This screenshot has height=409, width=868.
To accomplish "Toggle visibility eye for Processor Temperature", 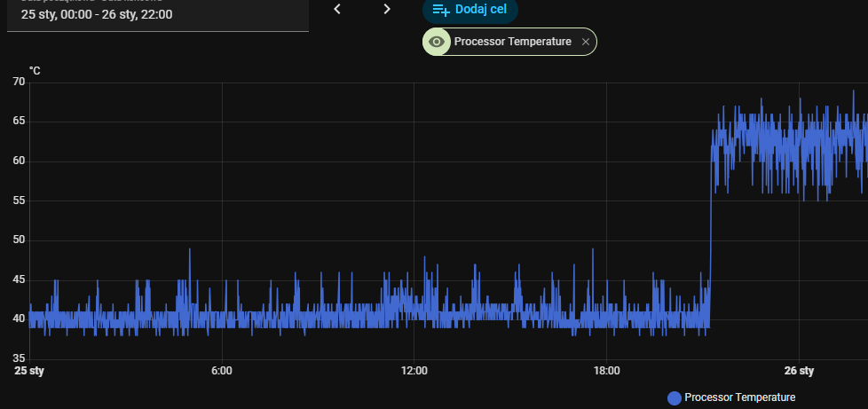I will 436,42.
